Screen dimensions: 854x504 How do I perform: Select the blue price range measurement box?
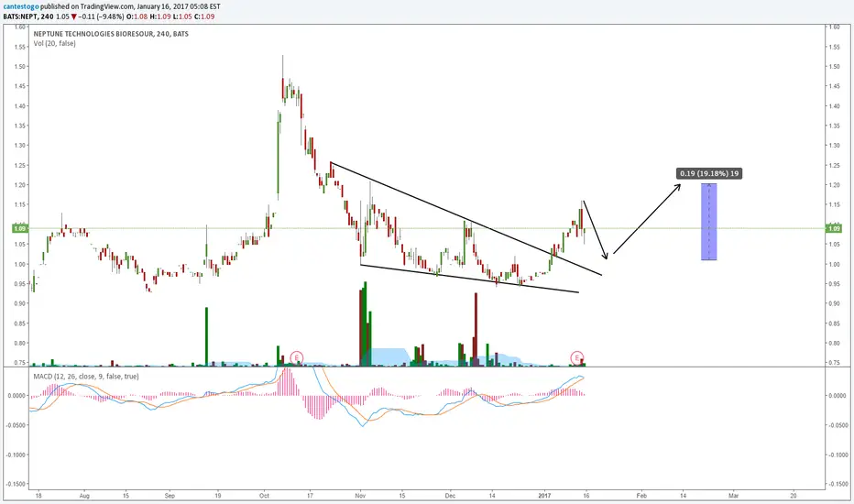click(708, 222)
